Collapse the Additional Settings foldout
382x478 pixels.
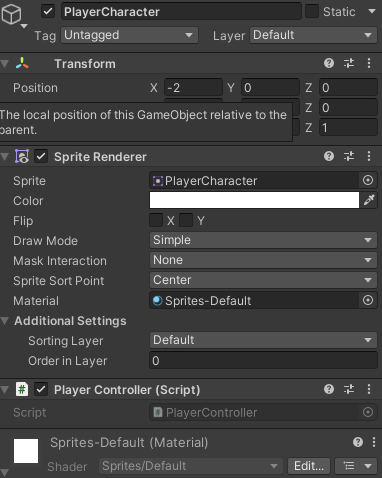(x=5, y=321)
